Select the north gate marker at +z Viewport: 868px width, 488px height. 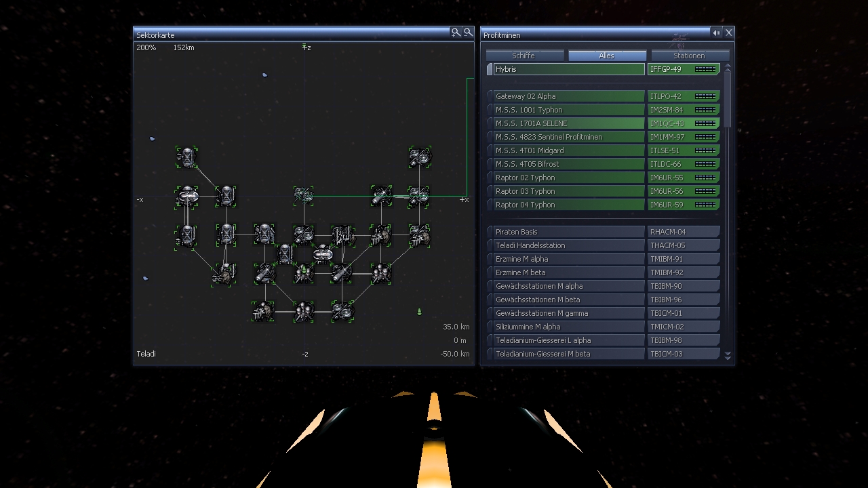tap(304, 47)
